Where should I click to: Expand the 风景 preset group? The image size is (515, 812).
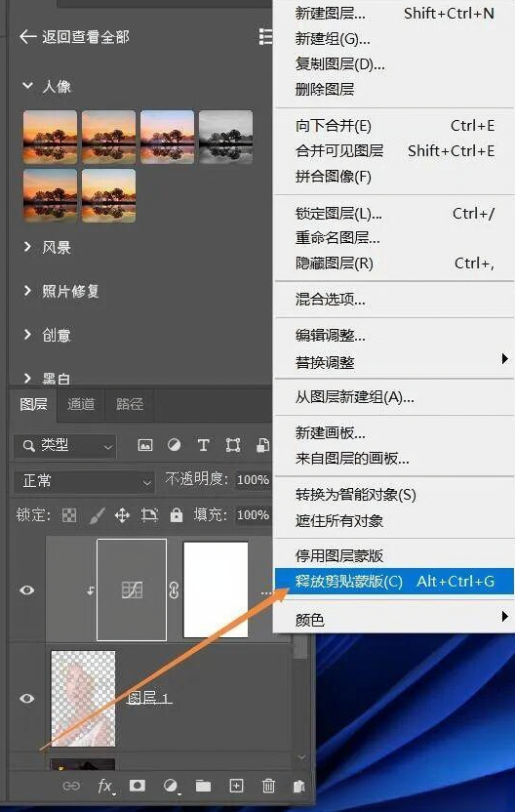click(27, 247)
